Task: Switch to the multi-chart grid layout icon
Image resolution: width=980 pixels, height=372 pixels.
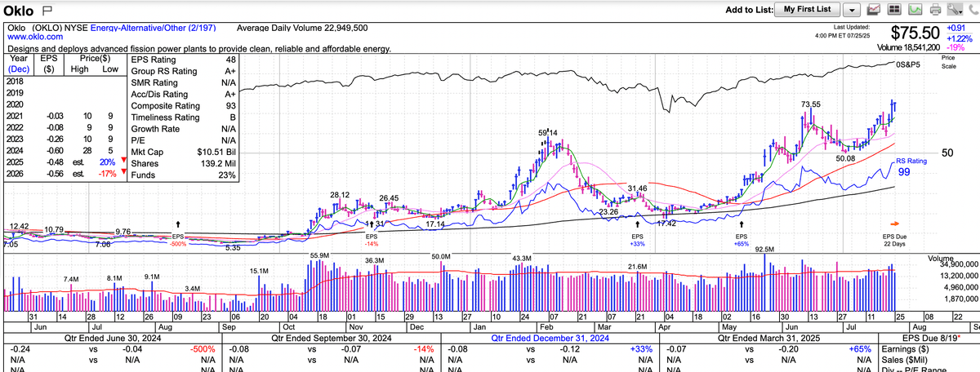Action: [x=893, y=10]
